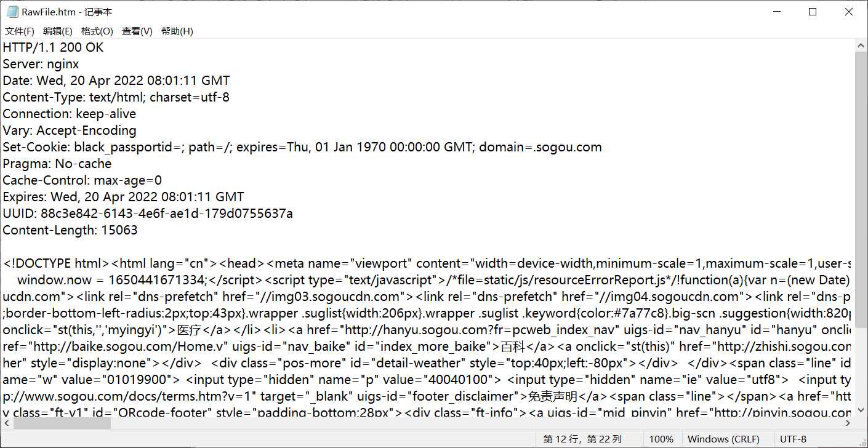868x448 pixels.
Task: Click the horizontal scrollbar left arrow
Action: click(7, 423)
